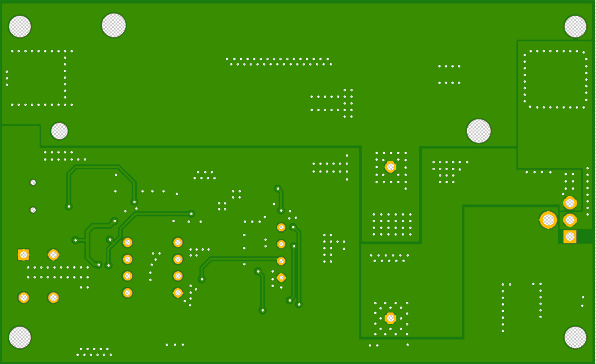This screenshot has width=596, height=364.
Task: Select the bottom pad of the eight-pin footprint's right column
Action: click(178, 293)
